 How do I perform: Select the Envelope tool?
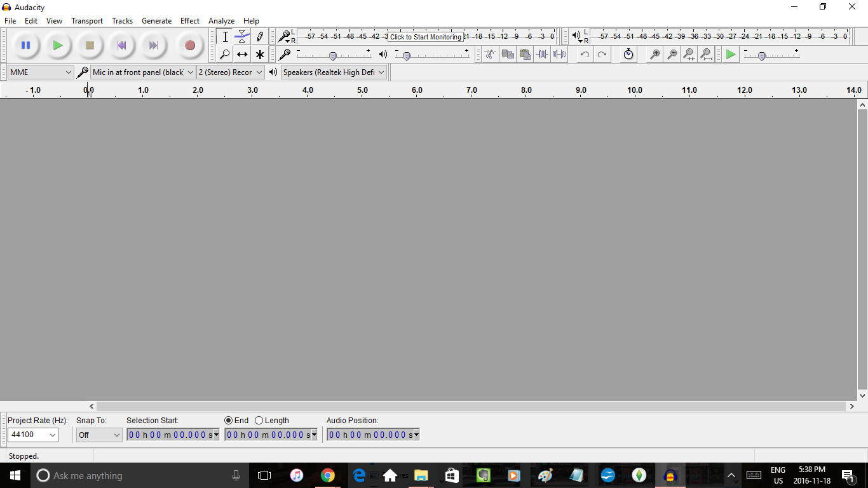pyautogui.click(x=242, y=37)
